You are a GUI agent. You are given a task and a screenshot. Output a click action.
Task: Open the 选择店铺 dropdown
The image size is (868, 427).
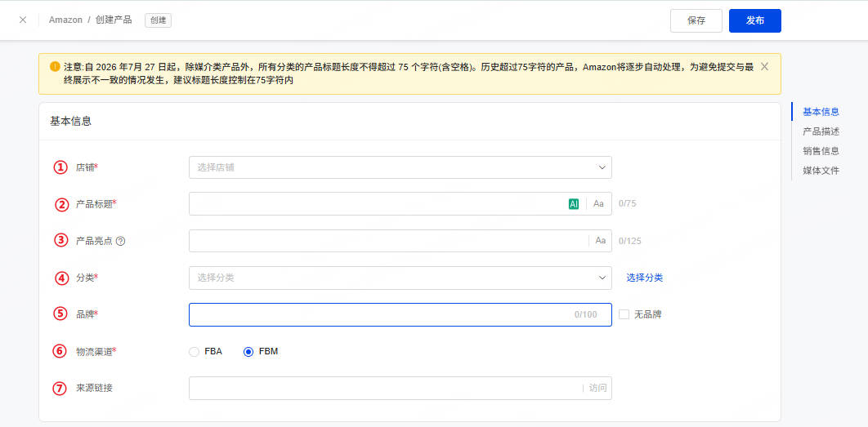tap(400, 167)
